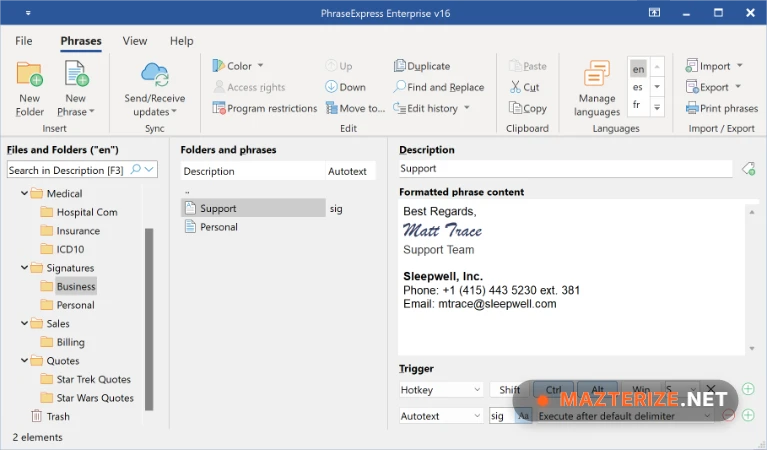Click the Send/Receive updates cloud icon
The width and height of the screenshot is (767, 450).
[x=155, y=74]
